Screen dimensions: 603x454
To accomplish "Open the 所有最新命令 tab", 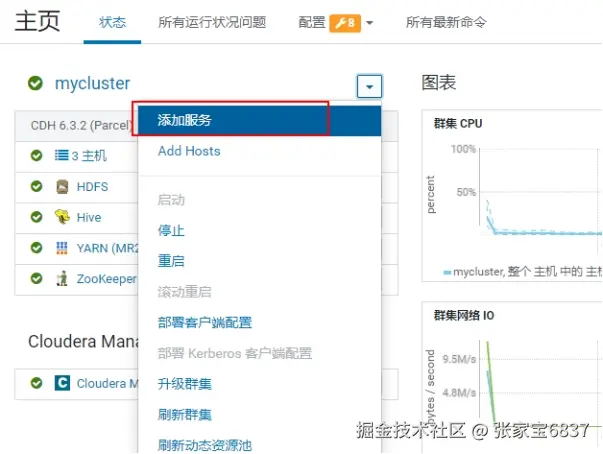I will pos(446,22).
